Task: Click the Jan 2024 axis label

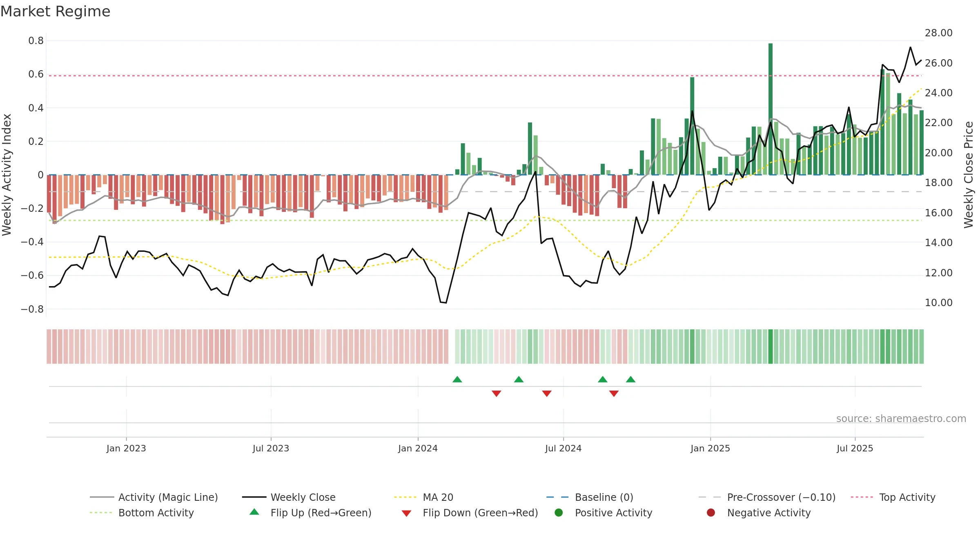Action: pyautogui.click(x=418, y=448)
